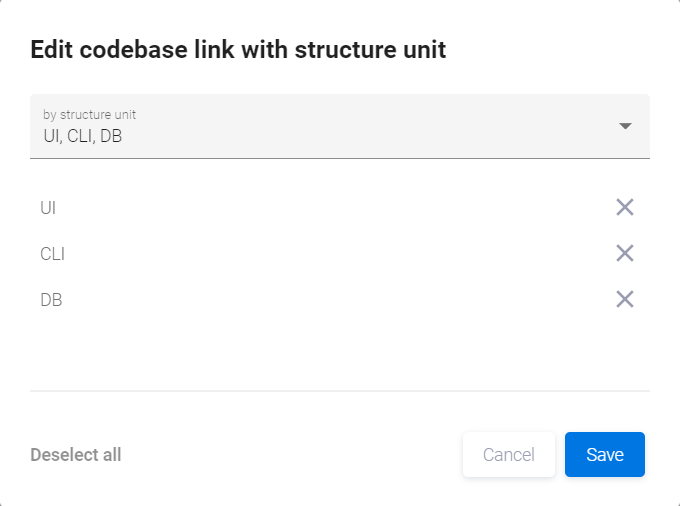Click the empty row area between CLI and its X
This screenshot has width=680, height=506.
[330, 254]
